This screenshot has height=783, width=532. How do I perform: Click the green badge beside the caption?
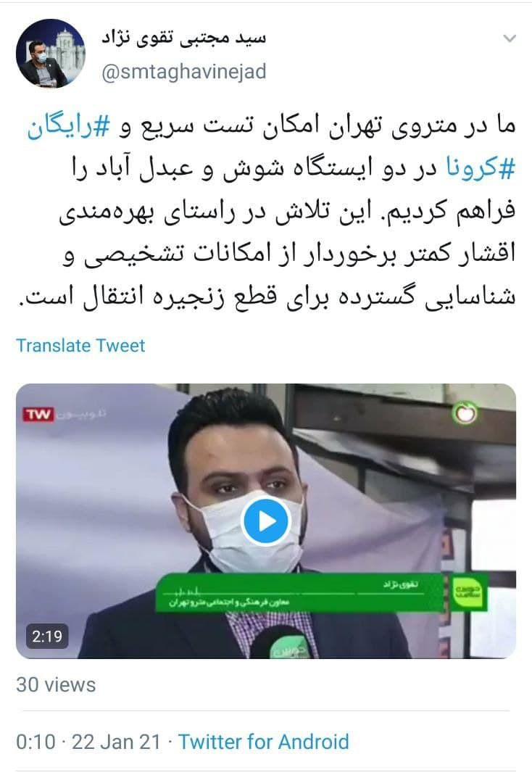467,592
